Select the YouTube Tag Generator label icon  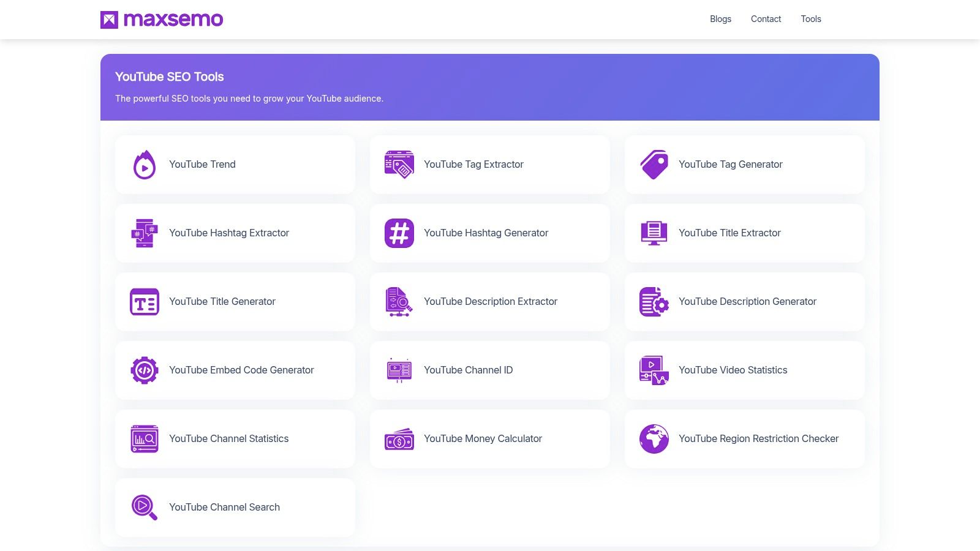click(x=654, y=164)
